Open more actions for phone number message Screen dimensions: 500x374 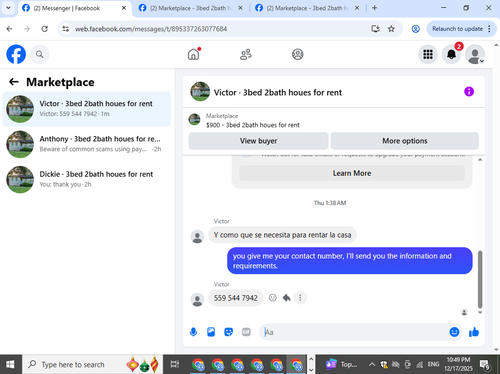pos(300,298)
